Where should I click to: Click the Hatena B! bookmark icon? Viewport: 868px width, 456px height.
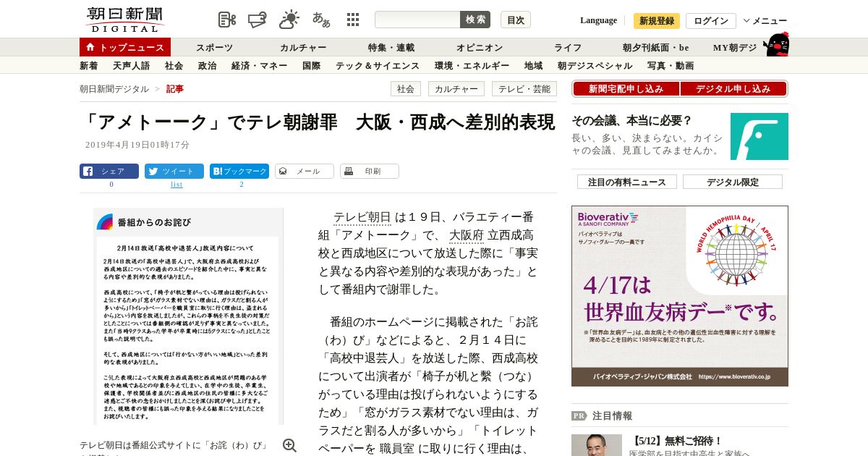(x=217, y=172)
